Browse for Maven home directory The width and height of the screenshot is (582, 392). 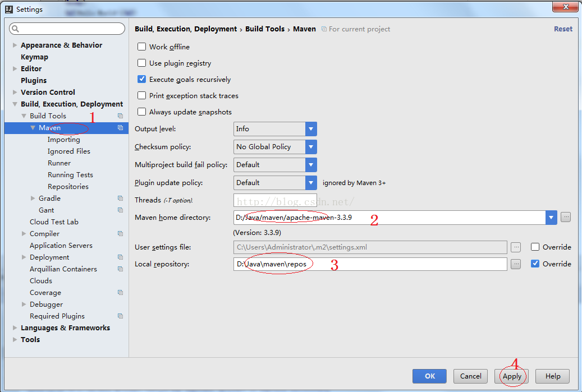(565, 217)
